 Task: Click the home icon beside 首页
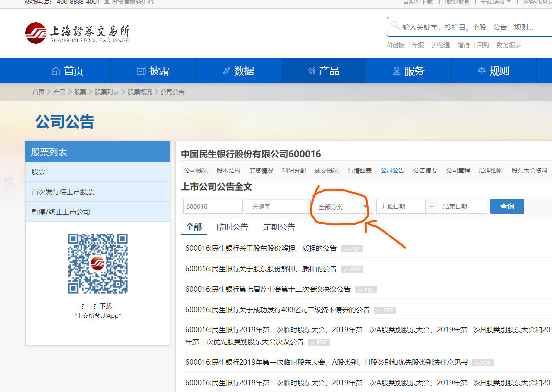pos(56,71)
